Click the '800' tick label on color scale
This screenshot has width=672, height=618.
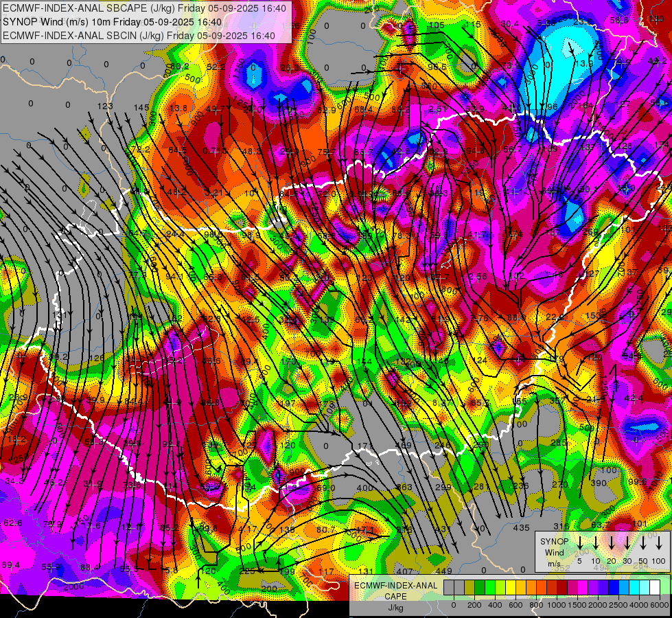(536, 605)
